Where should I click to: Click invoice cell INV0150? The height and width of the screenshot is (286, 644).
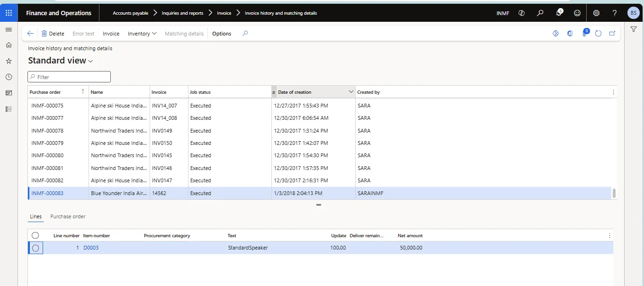click(x=169, y=143)
